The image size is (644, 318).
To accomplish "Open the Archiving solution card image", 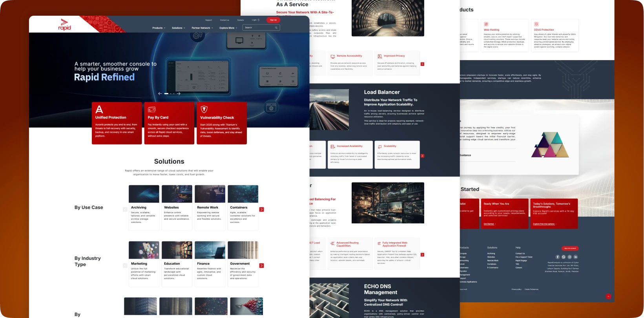I will pos(144,194).
